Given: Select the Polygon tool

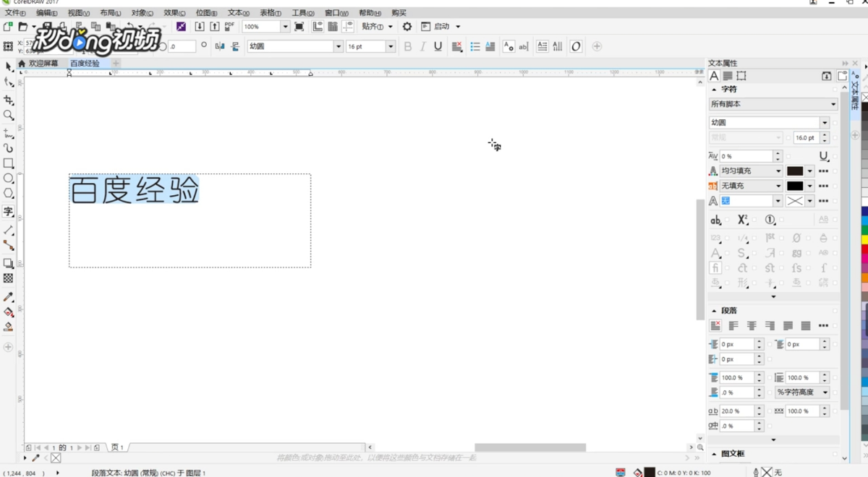Looking at the screenshot, I should tap(9, 194).
